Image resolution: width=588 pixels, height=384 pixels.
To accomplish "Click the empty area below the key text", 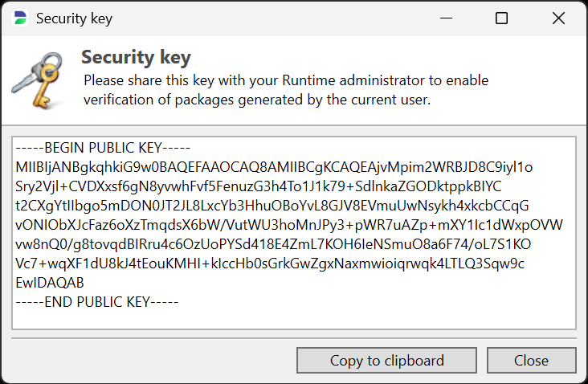I will click(294, 317).
